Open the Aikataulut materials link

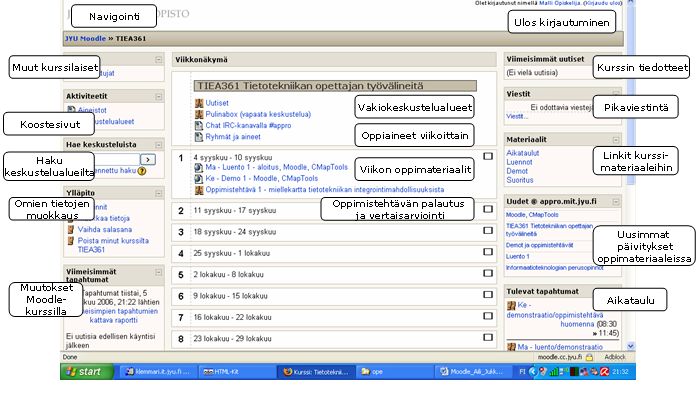click(x=522, y=153)
